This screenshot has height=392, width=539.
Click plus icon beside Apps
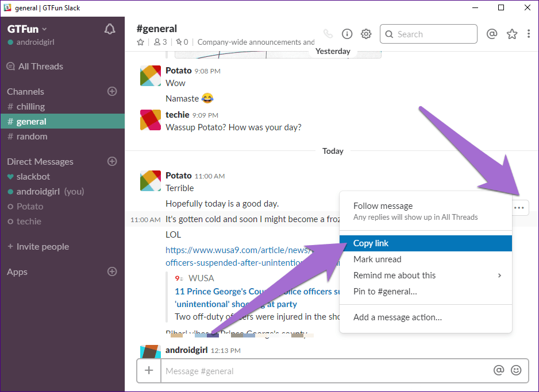tap(112, 271)
